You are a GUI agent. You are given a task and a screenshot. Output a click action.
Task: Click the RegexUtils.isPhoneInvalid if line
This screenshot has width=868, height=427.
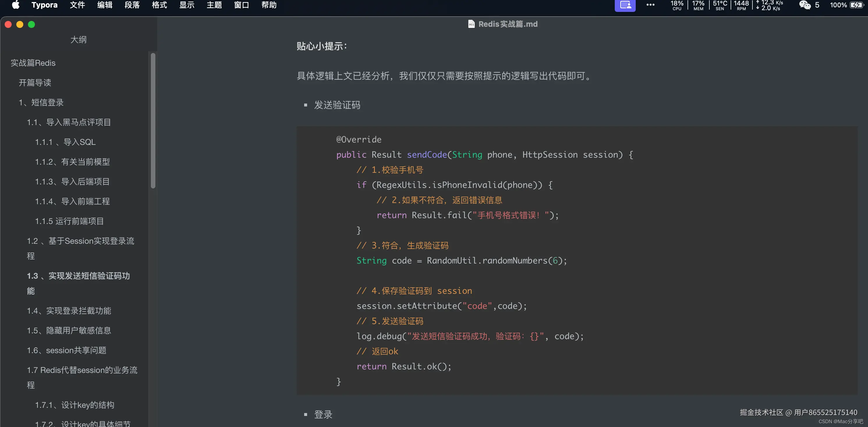pyautogui.click(x=455, y=185)
